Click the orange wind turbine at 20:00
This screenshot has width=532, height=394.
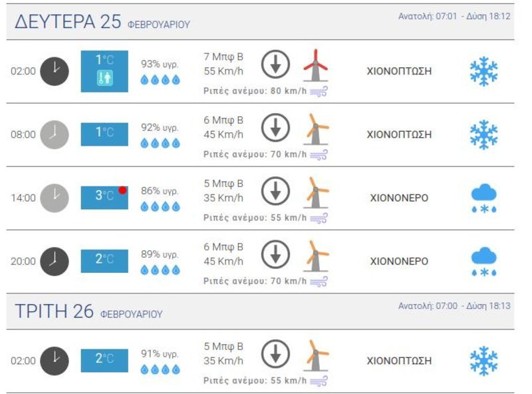click(317, 256)
